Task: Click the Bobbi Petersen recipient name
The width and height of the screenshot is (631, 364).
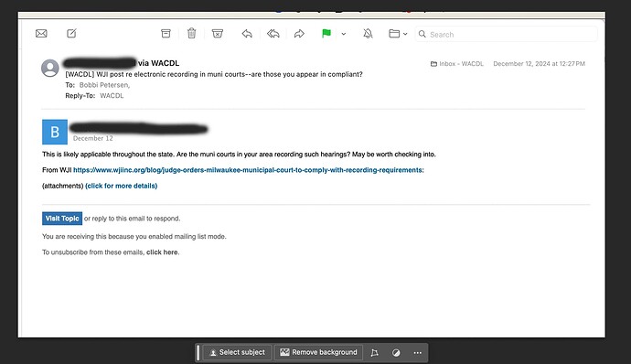Action: pos(104,85)
